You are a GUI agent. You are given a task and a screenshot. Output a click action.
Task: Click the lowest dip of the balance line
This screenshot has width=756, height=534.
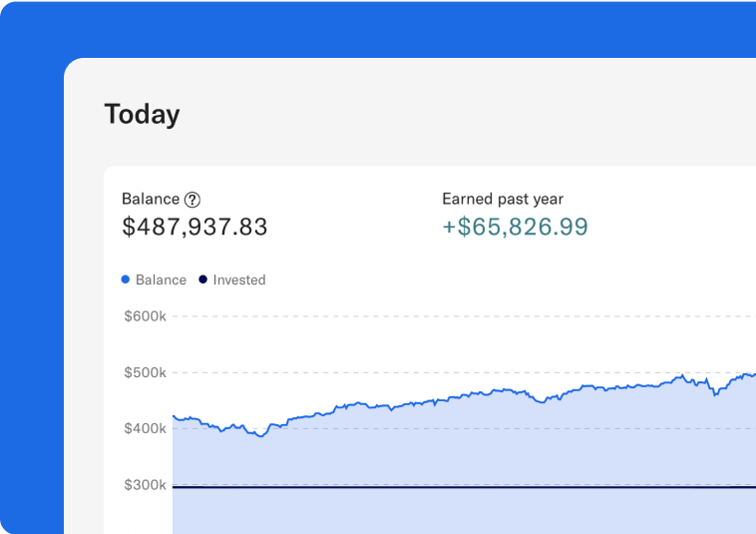(261, 435)
